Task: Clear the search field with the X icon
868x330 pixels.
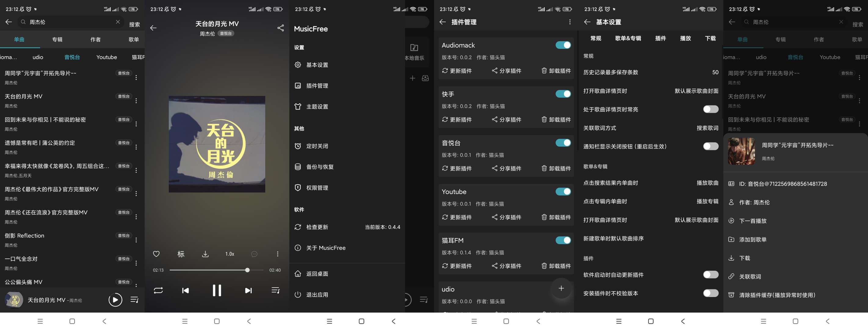Action: tap(118, 22)
